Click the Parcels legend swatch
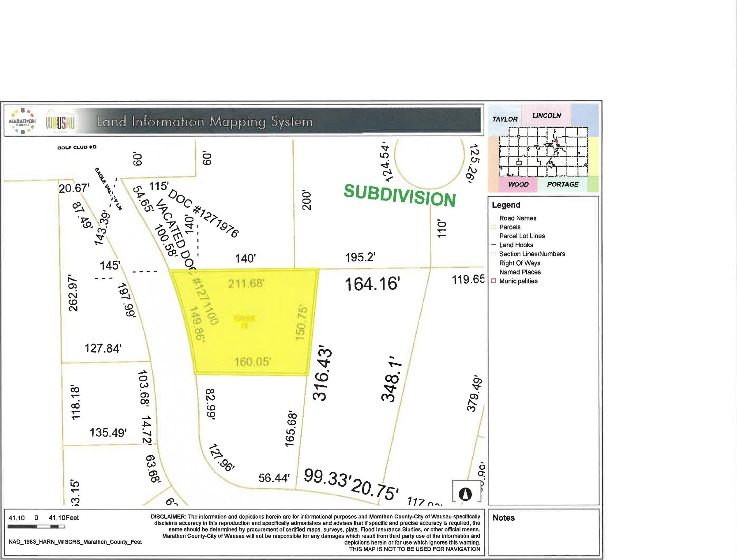Screen dimensions: 737x560 pyautogui.click(x=494, y=227)
